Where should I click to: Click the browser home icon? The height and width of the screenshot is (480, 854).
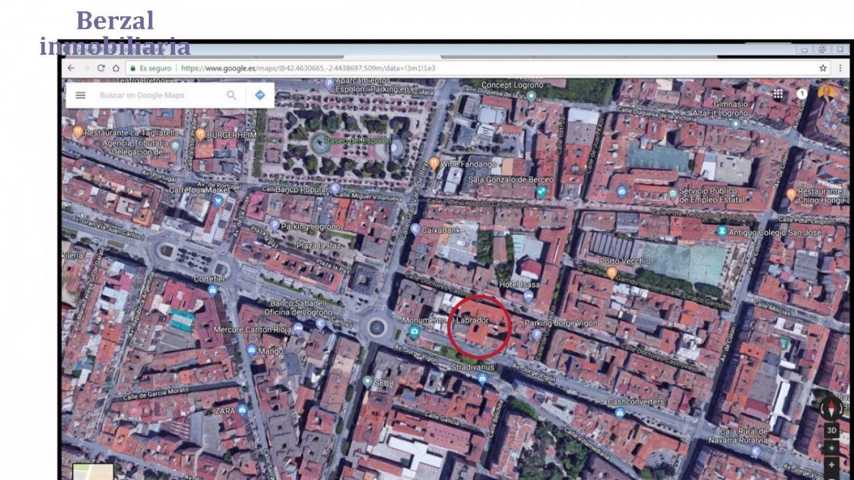116,68
